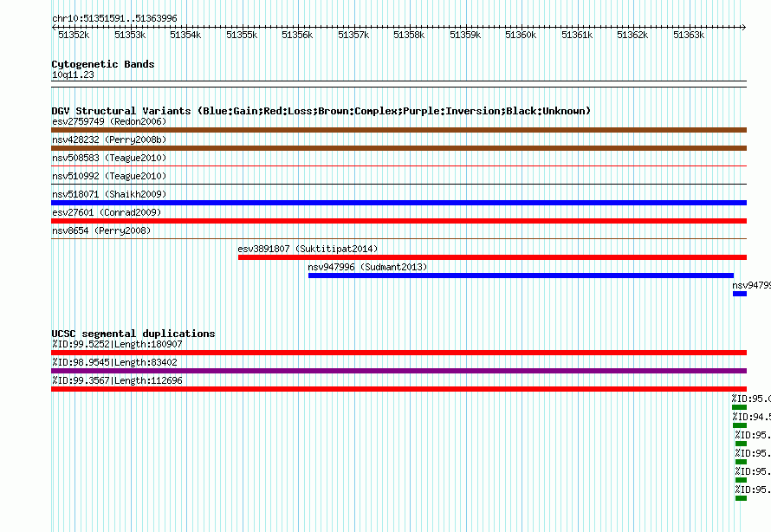Click the %ID:98.9545|Length:83402 label

(x=114, y=362)
